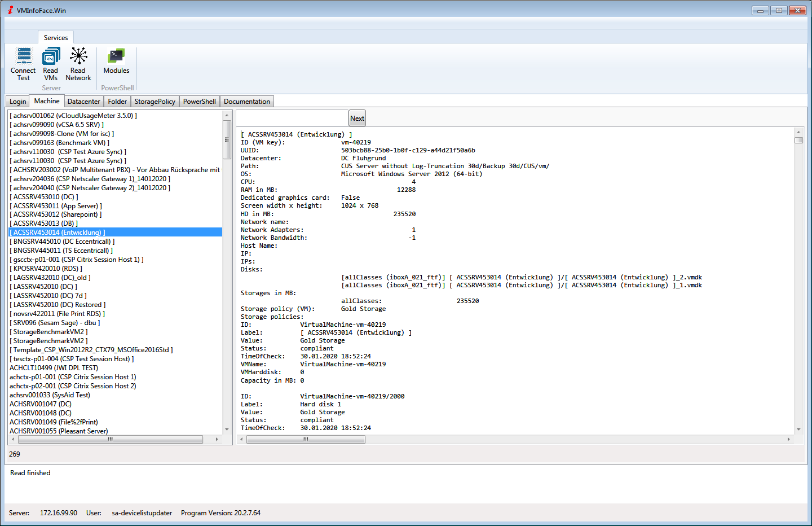This screenshot has height=526, width=812.
Task: Select BNGSRV445011 (TS Eccentricall) entry
Action: (x=61, y=251)
